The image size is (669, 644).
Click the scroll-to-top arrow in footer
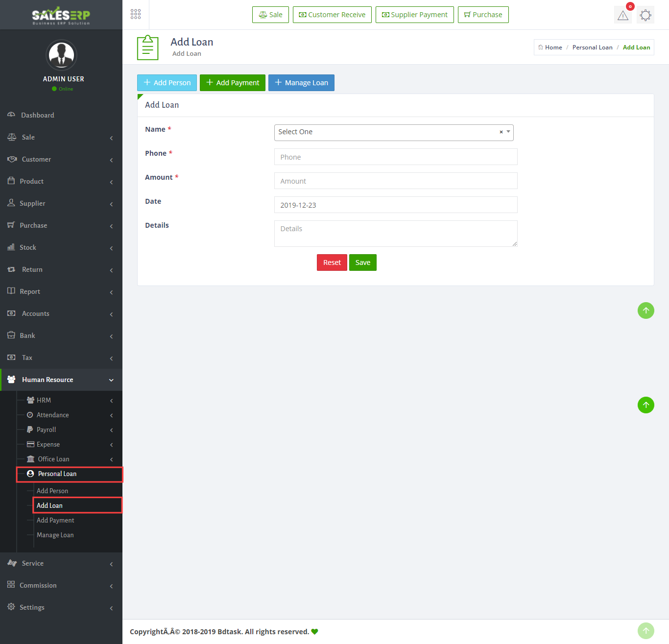coord(645,631)
